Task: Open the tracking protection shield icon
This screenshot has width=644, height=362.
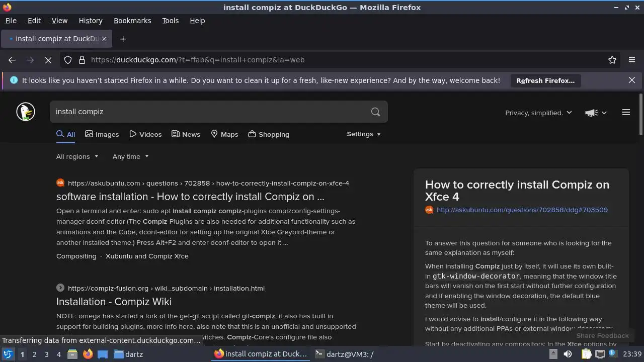Action: (x=68, y=60)
